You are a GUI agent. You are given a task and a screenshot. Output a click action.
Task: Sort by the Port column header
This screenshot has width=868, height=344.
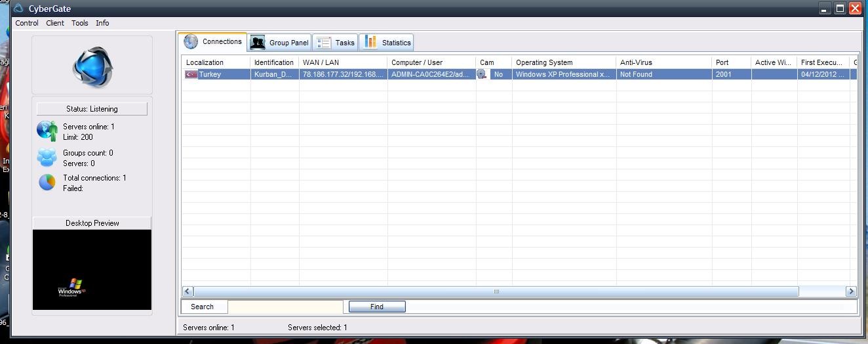coord(731,62)
